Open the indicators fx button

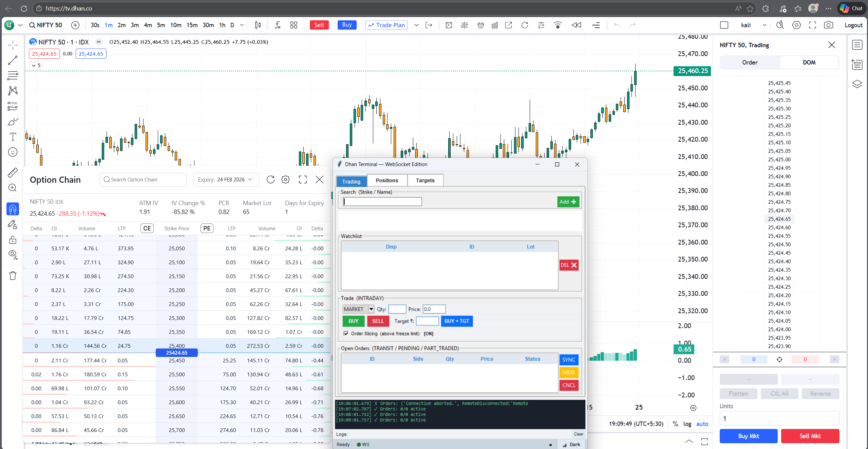[x=278, y=25]
